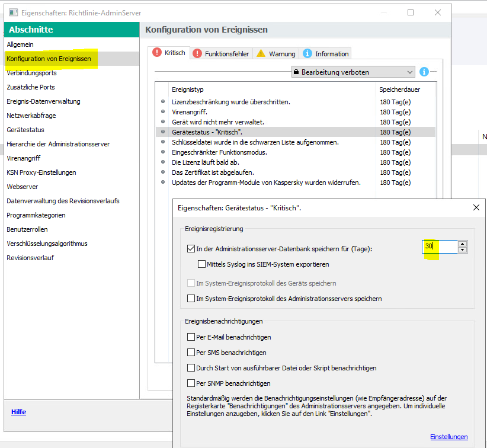The width and height of the screenshot is (487, 448).
Task: Select 'Eingeschränkter Funktionsmodus.' event
Action: tap(296, 152)
